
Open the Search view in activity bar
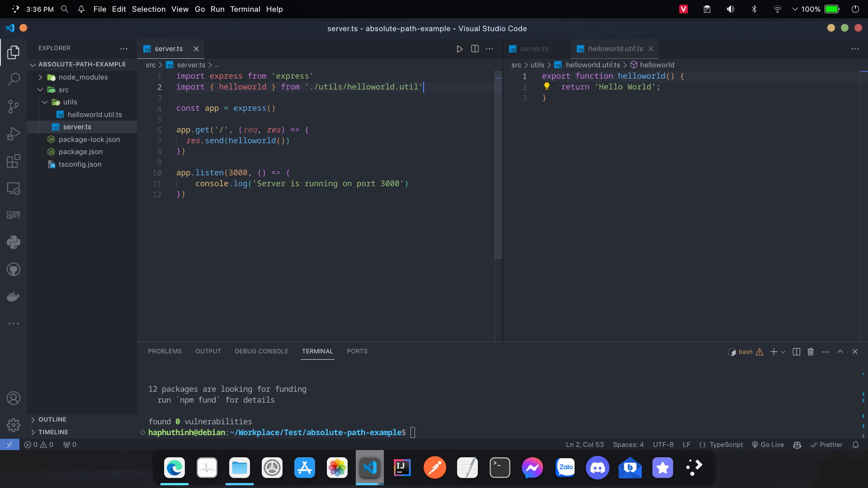pos(14,80)
